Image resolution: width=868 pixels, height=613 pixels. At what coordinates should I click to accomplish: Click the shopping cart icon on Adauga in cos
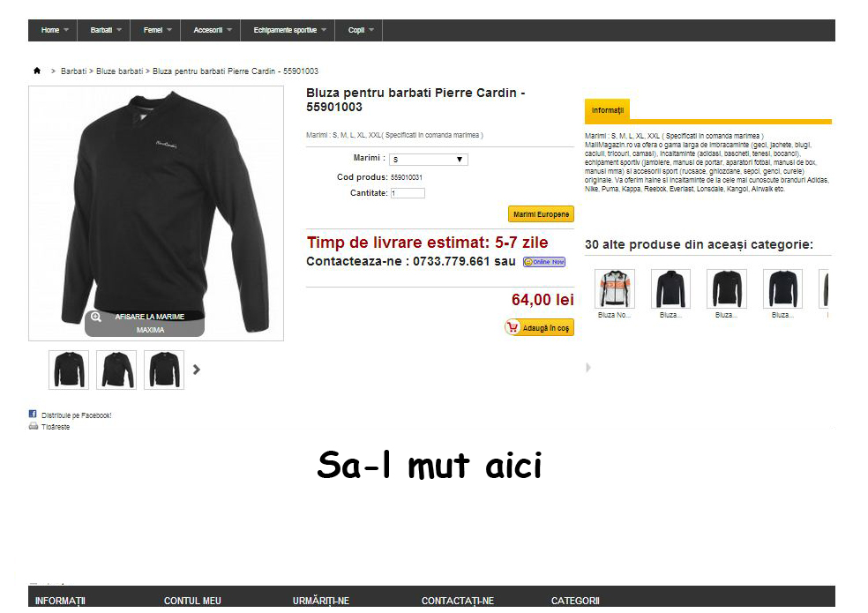click(513, 328)
